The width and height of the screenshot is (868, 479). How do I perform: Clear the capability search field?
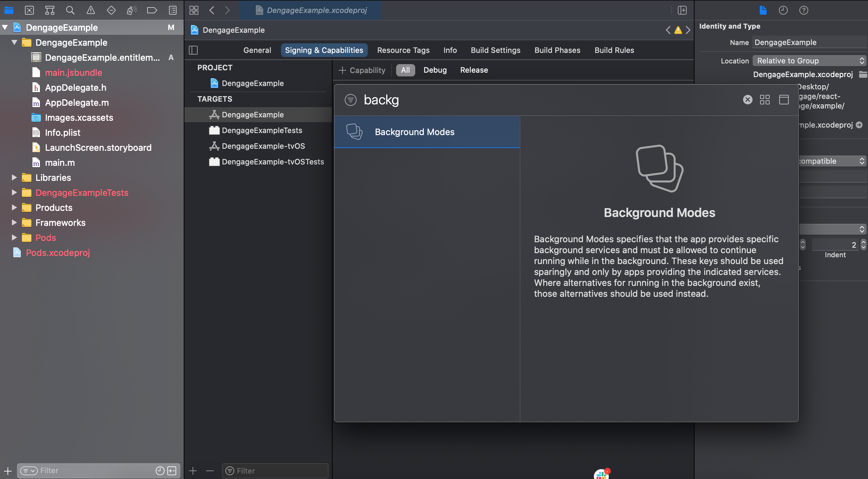point(748,100)
